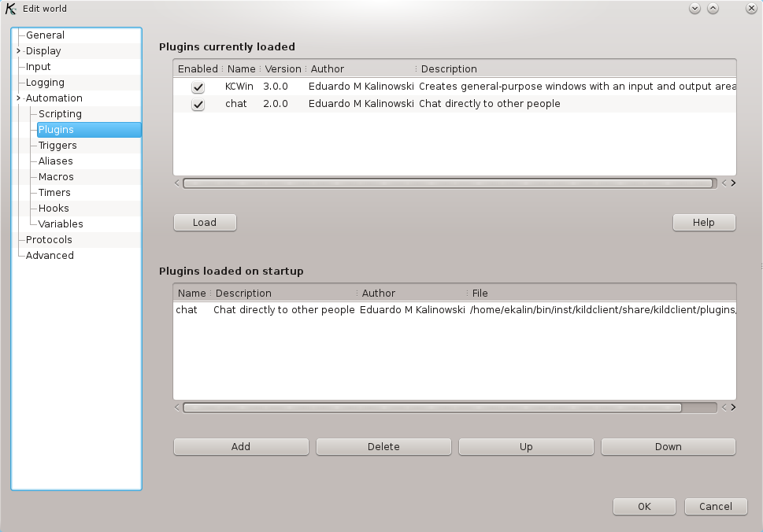
Task: Expand the Automation tree branch
Action: 17,98
